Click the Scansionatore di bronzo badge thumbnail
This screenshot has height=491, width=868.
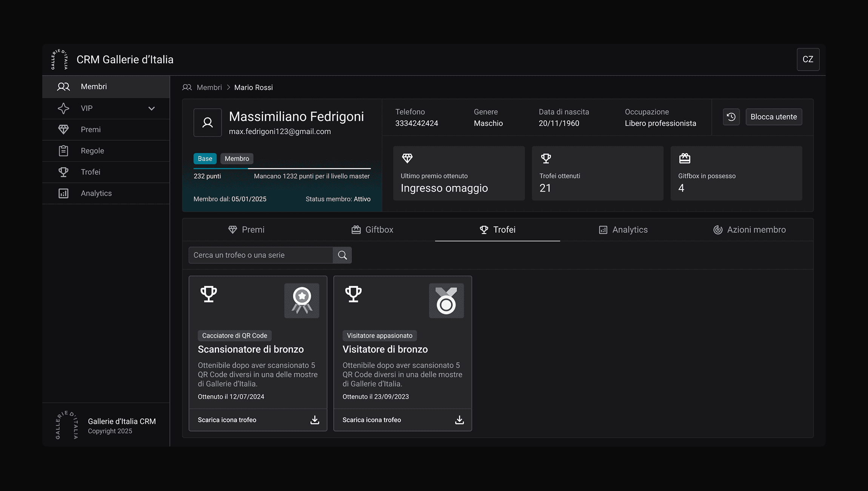click(302, 301)
